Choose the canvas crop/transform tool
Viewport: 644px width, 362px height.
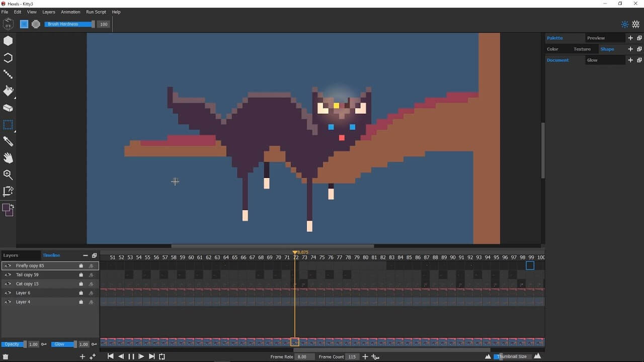pos(8,191)
